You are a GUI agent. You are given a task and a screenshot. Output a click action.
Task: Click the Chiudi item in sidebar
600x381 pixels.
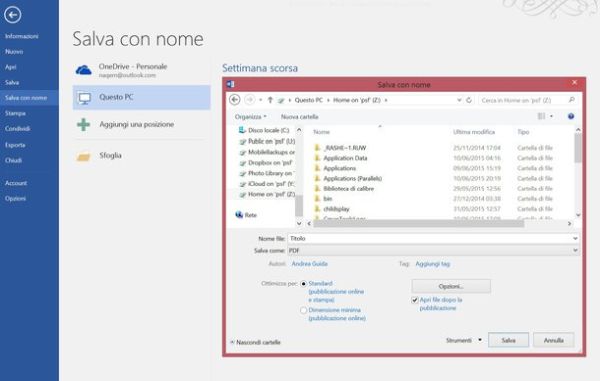[x=13, y=160]
